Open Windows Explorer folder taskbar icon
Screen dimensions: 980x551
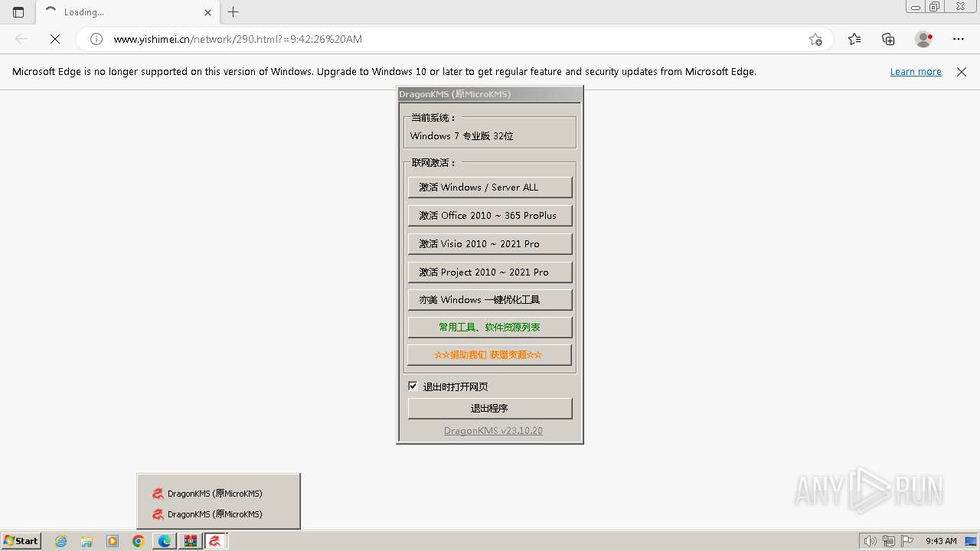87,541
